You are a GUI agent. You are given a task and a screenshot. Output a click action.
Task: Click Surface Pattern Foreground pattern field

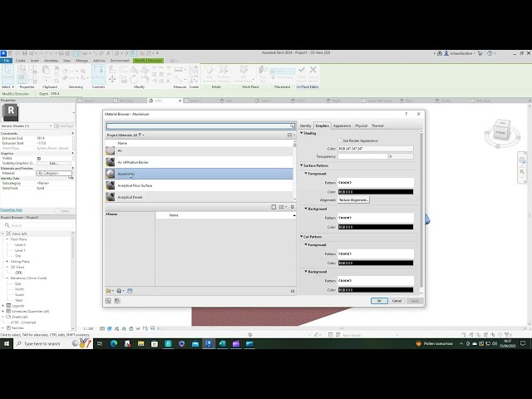tap(376, 183)
